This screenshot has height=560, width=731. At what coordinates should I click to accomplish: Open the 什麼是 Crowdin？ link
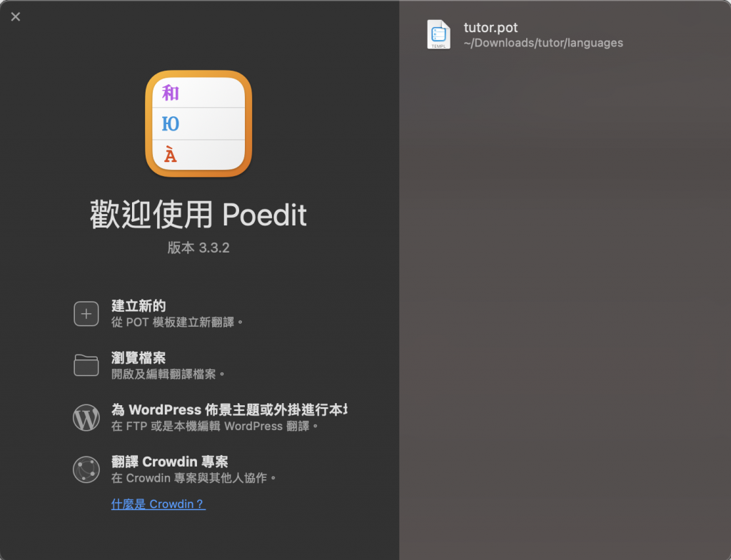(158, 504)
